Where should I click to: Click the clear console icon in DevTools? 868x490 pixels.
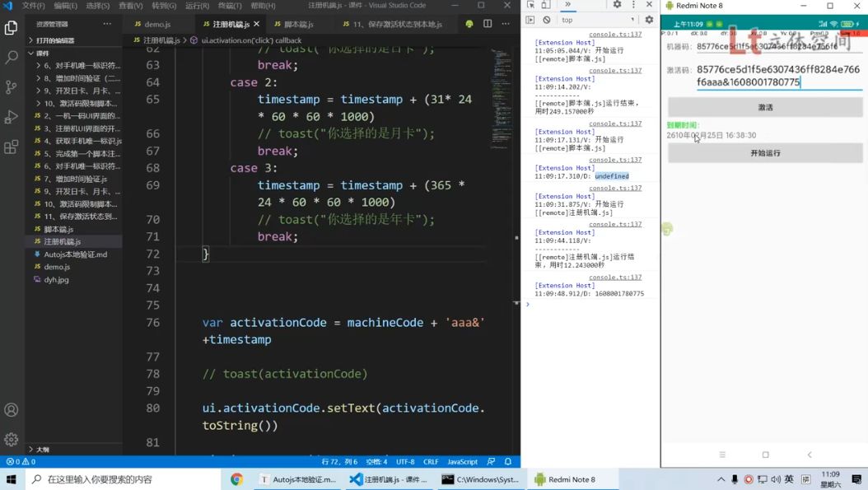tap(547, 20)
